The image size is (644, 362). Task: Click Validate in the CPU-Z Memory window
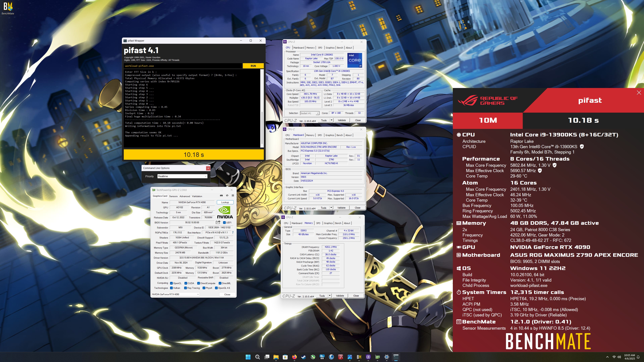340,296
